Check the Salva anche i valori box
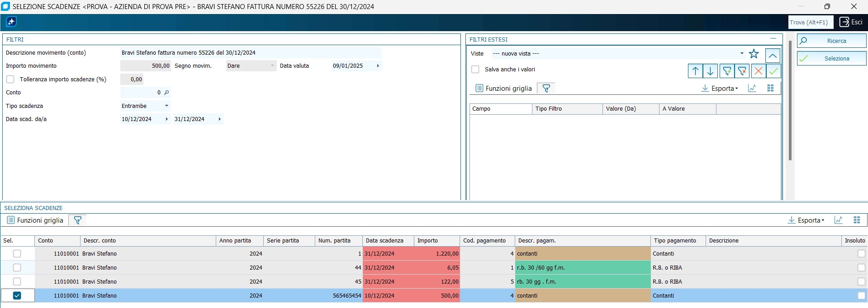The image size is (868, 308). tap(475, 70)
